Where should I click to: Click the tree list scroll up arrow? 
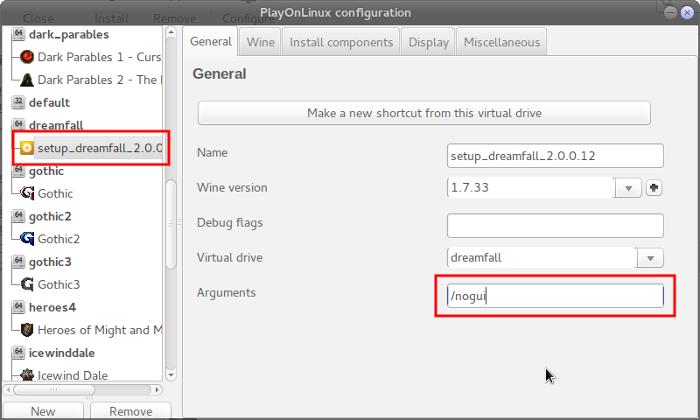(x=171, y=32)
